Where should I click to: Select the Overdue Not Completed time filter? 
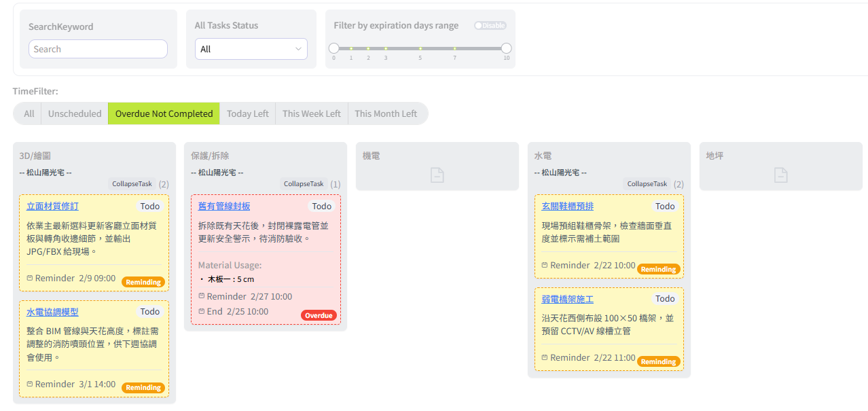164,113
